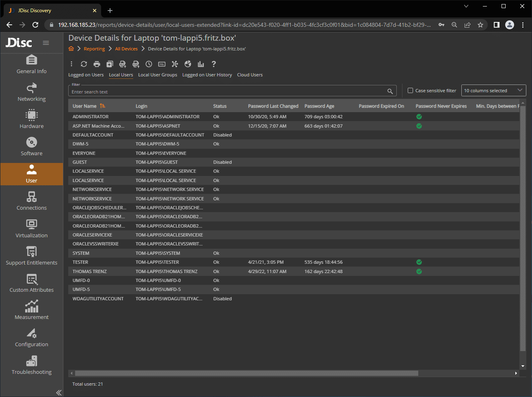Click the horizontal scrollbar under the table
Screen dimensions: 532x397
246,373
